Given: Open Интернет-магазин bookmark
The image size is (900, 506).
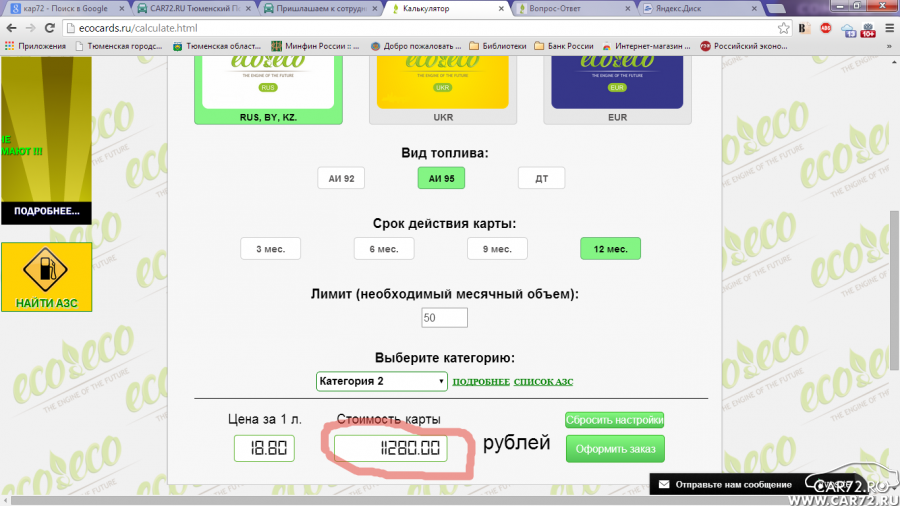Looking at the screenshot, I should click(x=646, y=46).
